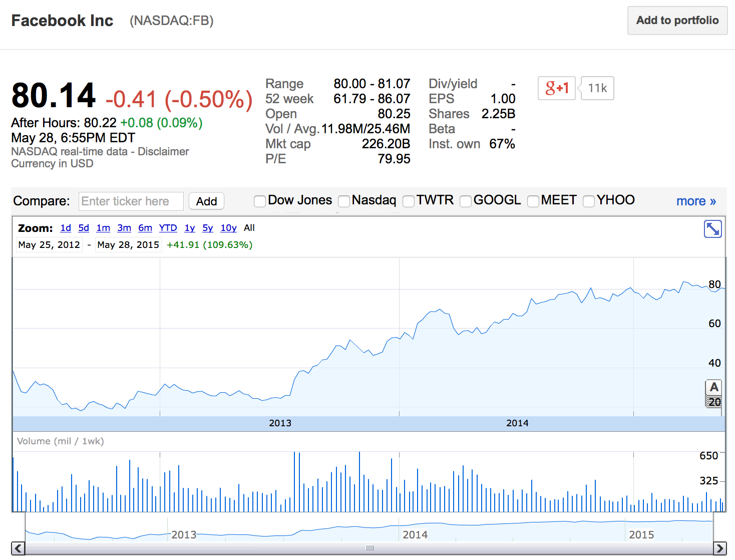Click the ticker entry field

click(x=131, y=201)
